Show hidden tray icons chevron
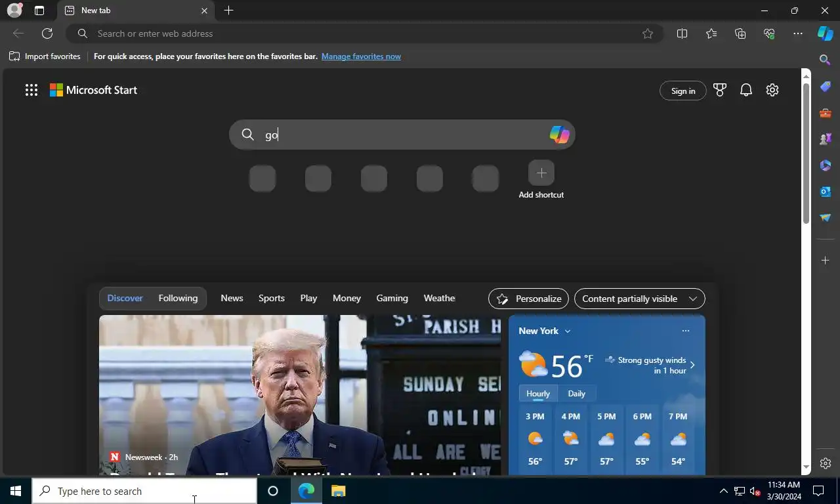This screenshot has height=504, width=840. pyautogui.click(x=723, y=491)
